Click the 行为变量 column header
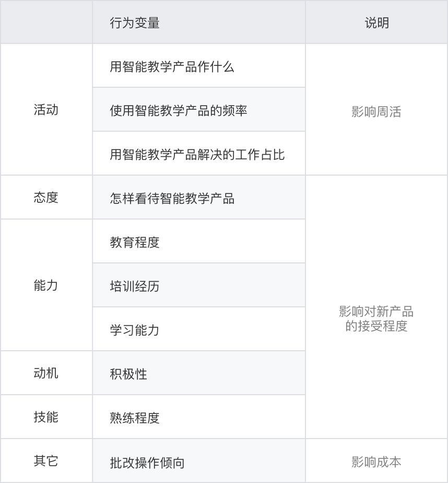The width and height of the screenshot is (448, 483). point(135,23)
